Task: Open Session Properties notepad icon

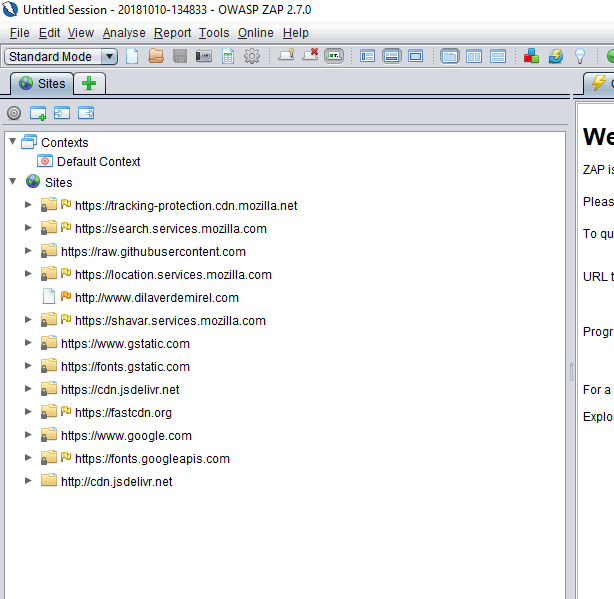Action: [228, 56]
